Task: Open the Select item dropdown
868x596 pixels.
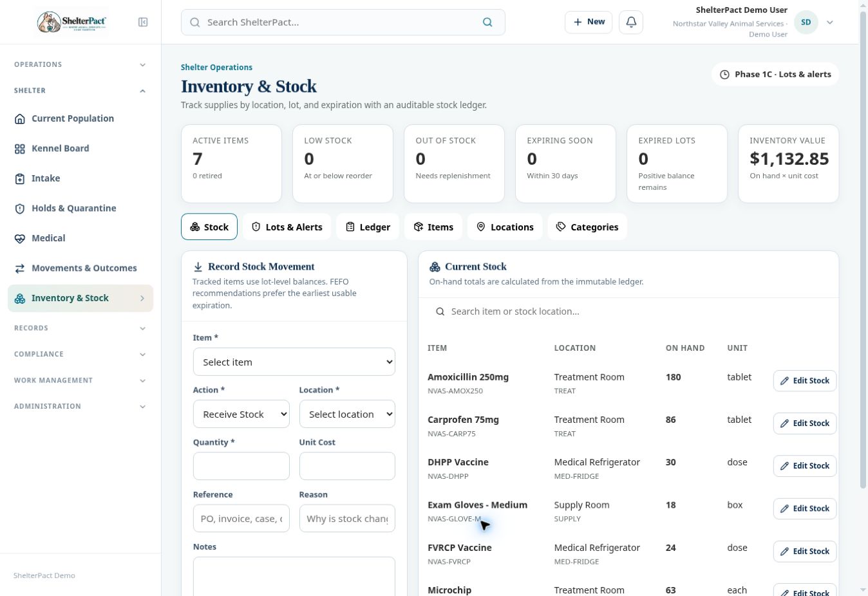Action: point(294,362)
